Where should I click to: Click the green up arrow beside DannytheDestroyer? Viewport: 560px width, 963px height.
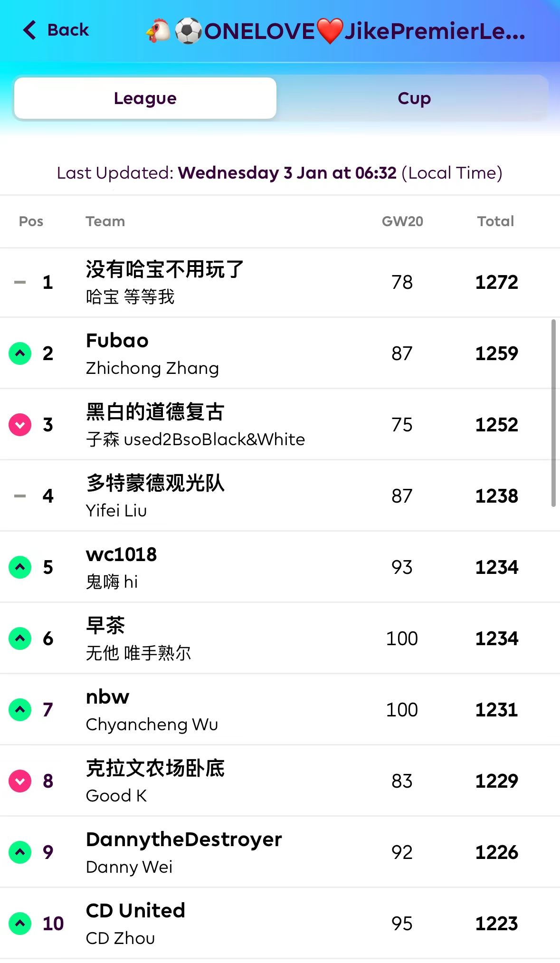20,852
